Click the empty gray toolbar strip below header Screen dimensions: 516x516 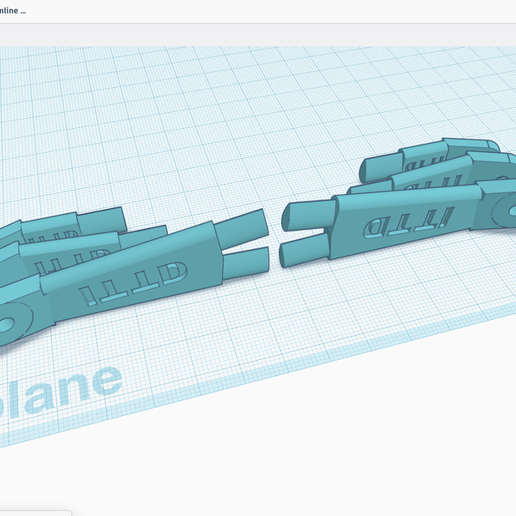(x=258, y=35)
